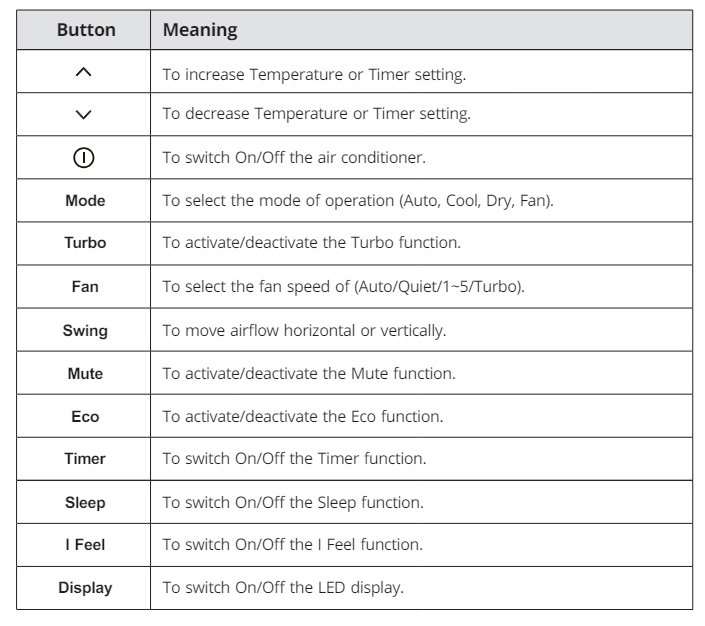Viewport: 705px width, 626px height.
Task: Click the Fan button label
Action: click(x=84, y=287)
